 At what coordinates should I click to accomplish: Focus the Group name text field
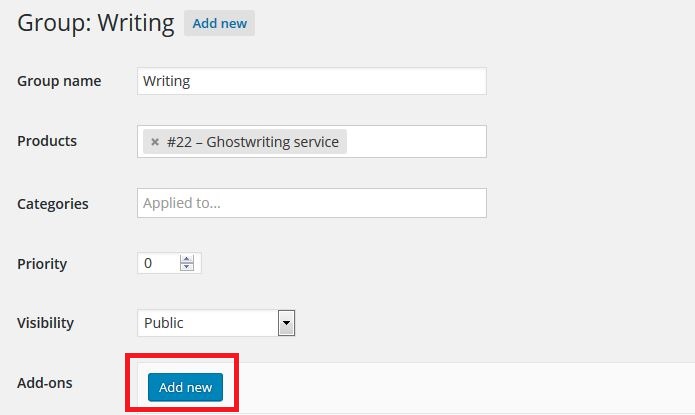[x=312, y=81]
